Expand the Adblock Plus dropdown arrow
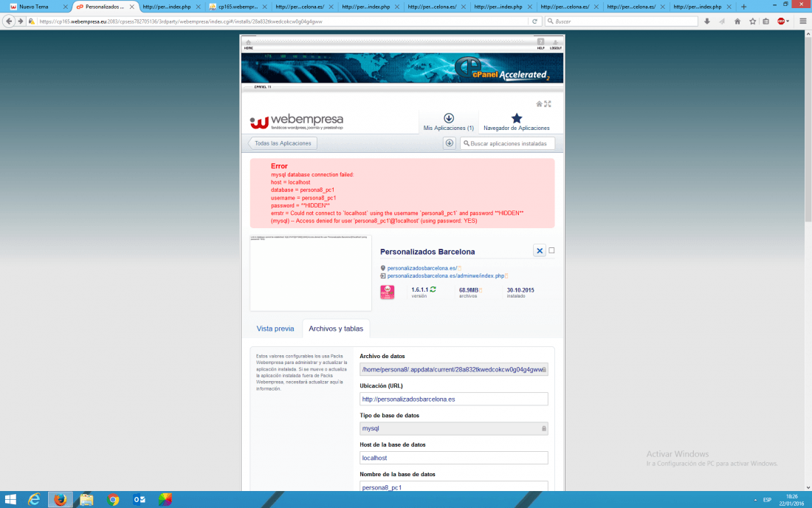This screenshot has height=508, width=812. (x=788, y=21)
